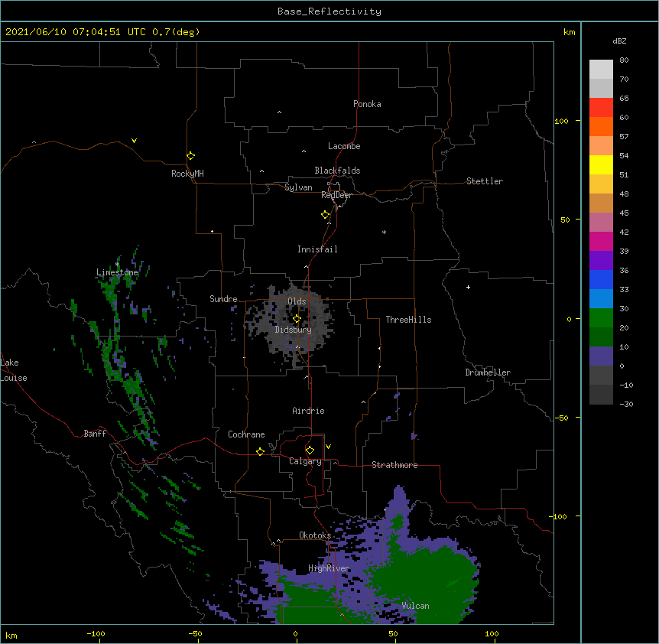Select the light blue 30–33 dBZ swatch

[x=601, y=299]
